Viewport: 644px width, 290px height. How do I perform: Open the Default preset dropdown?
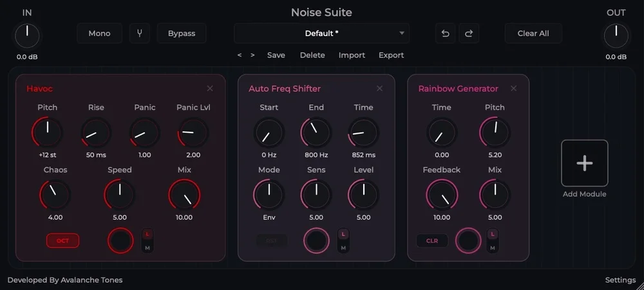pos(321,33)
